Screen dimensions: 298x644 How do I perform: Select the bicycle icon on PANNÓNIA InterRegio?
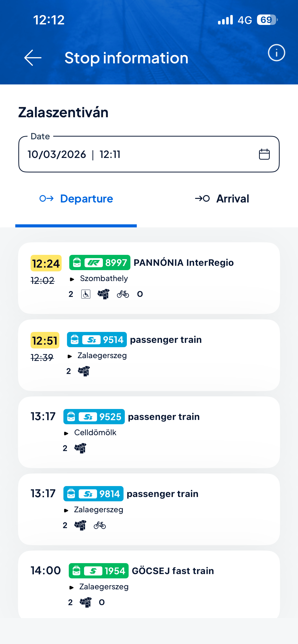click(x=123, y=294)
